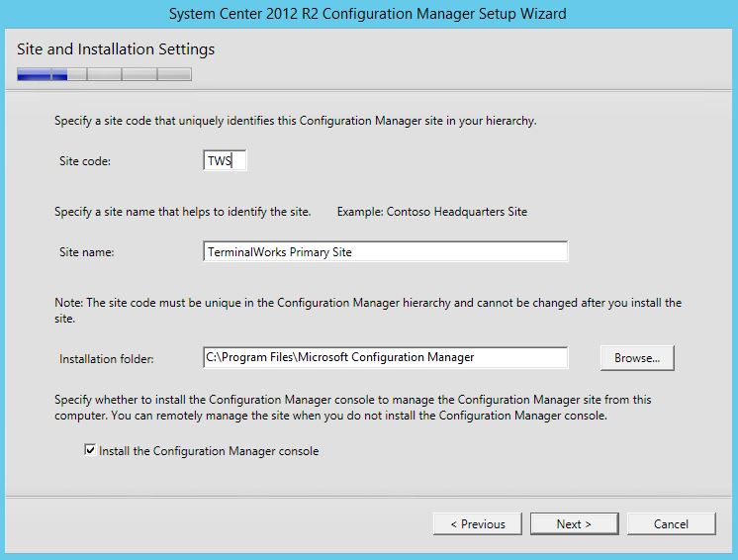
Task: Open the Browse... folder dialog
Action: tap(637, 358)
